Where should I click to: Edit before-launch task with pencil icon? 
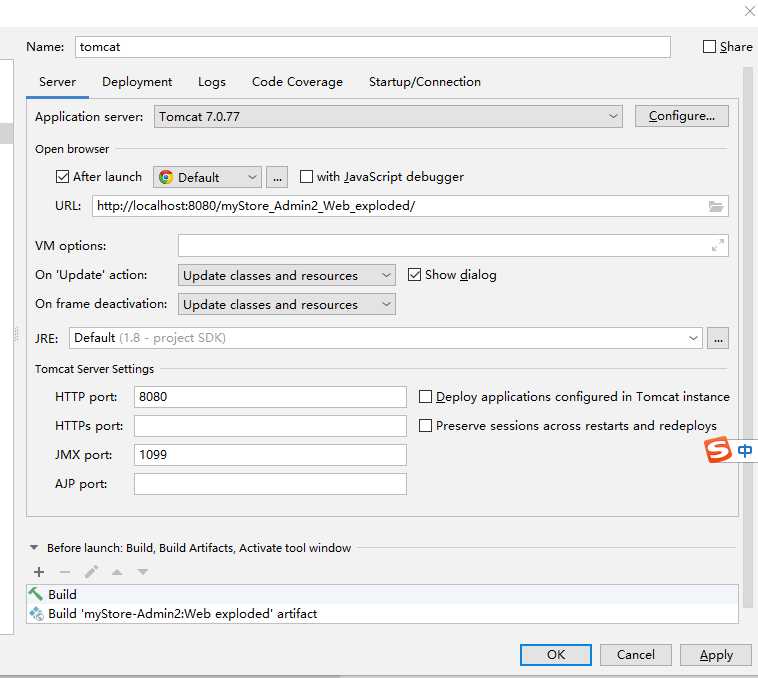click(x=91, y=572)
